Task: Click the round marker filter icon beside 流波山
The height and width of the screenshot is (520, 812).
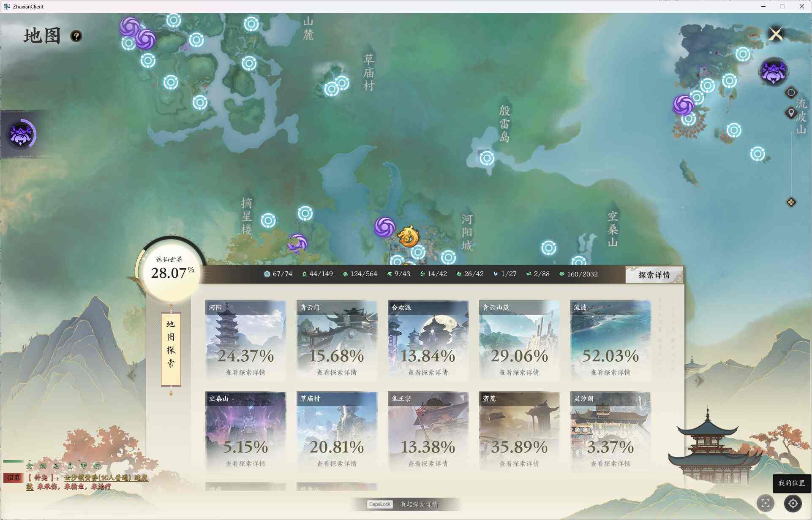Action: (791, 92)
